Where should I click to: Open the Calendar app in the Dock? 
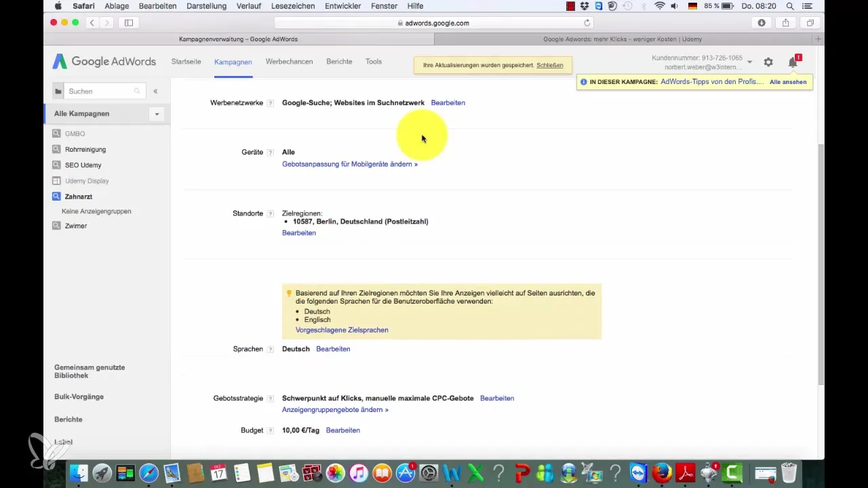(x=218, y=473)
